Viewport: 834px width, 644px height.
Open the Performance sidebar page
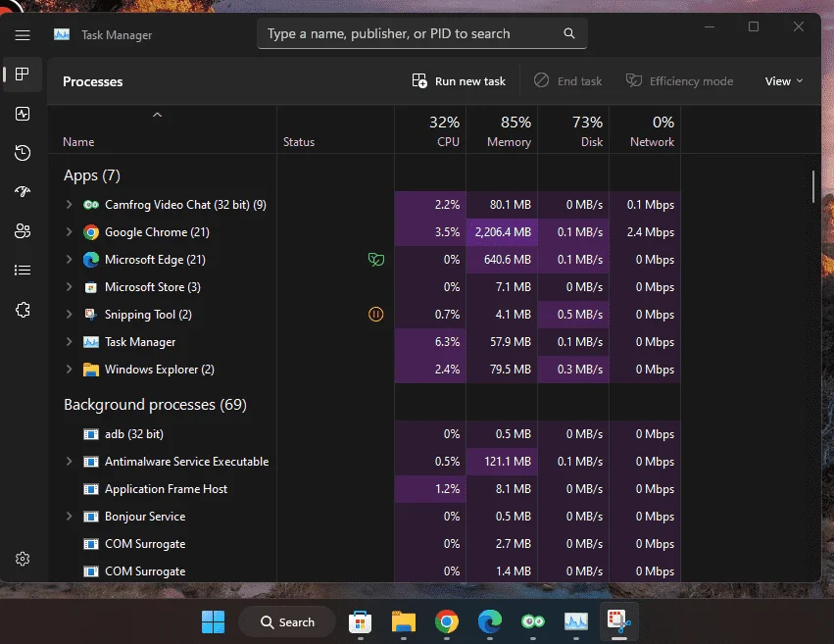coord(23,114)
